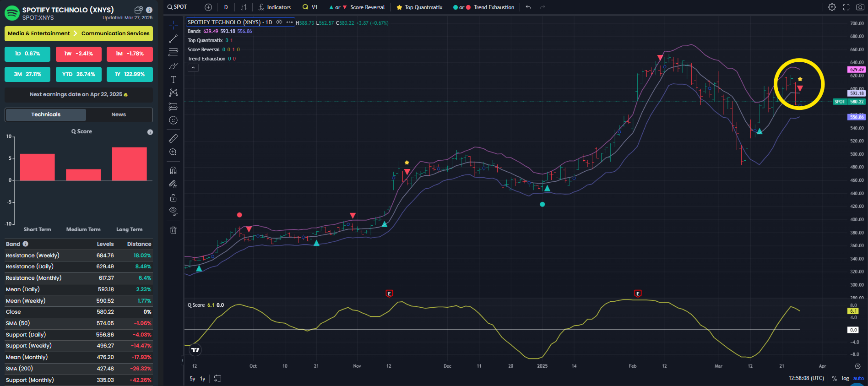Click the Top Quantmatix star button

[419, 7]
